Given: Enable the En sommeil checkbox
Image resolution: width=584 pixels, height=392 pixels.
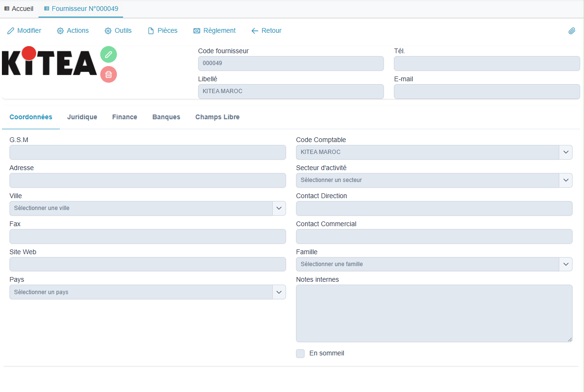Looking at the screenshot, I should 300,354.
